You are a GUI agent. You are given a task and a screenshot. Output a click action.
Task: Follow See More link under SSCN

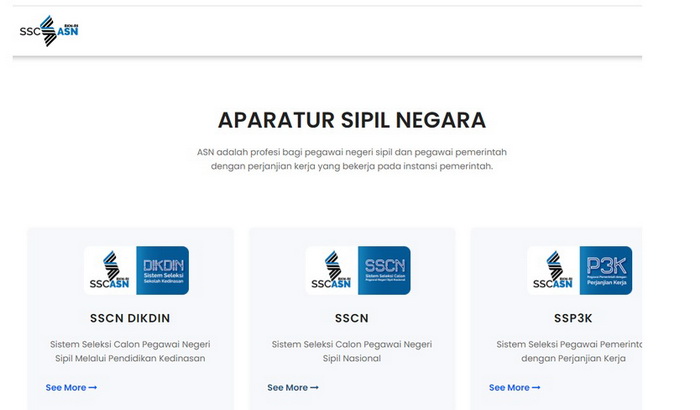click(x=293, y=388)
